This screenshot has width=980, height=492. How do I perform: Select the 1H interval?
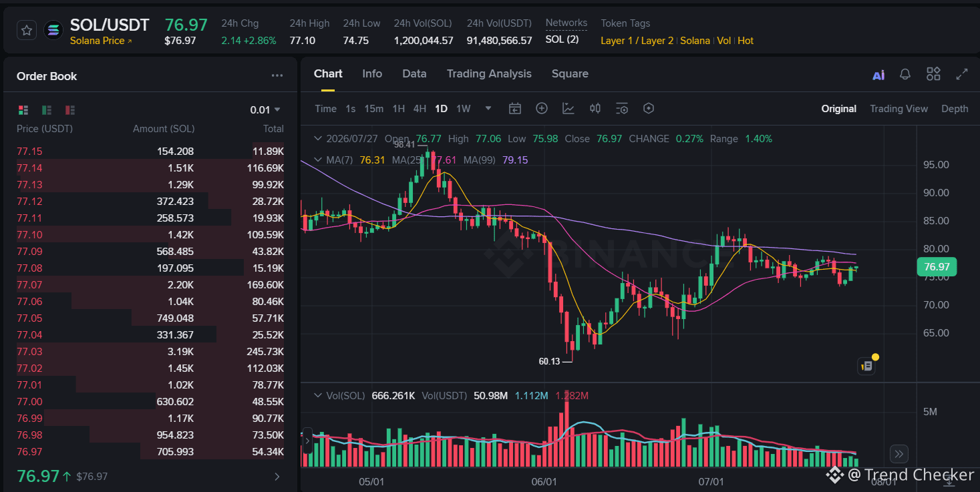399,109
